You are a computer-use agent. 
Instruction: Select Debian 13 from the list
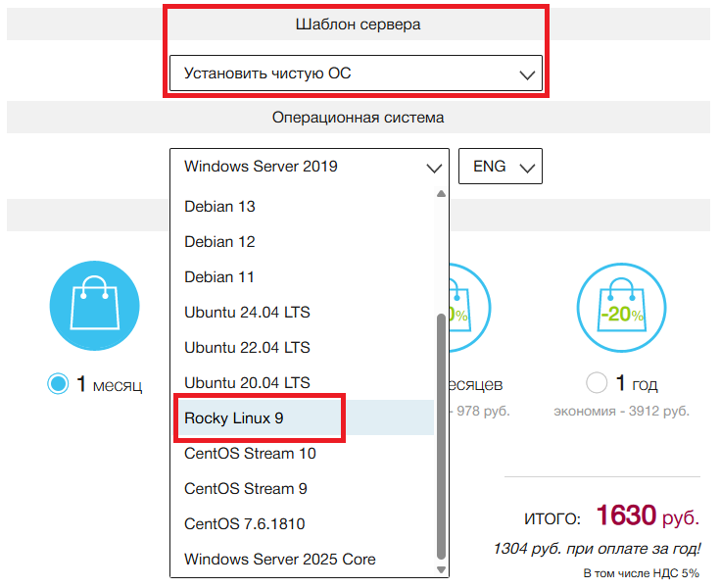[x=302, y=206]
